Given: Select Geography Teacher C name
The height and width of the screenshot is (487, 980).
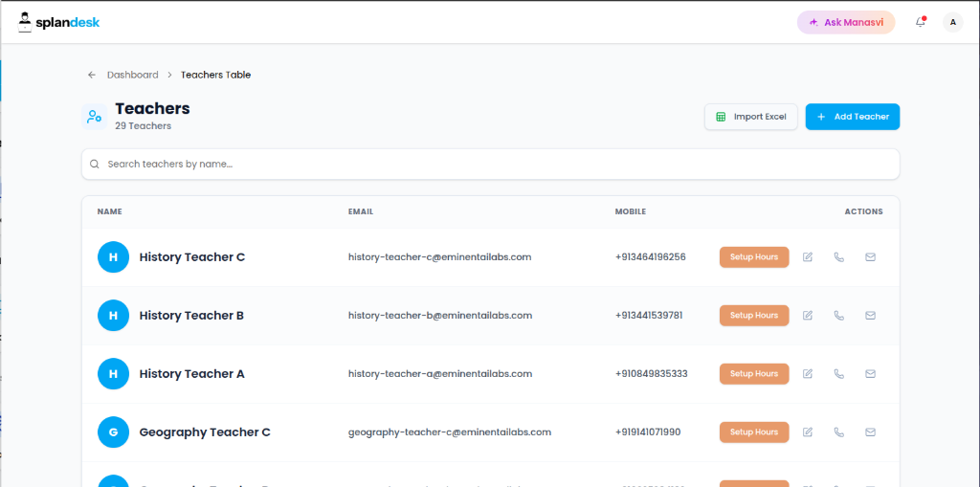Looking at the screenshot, I should click(205, 432).
